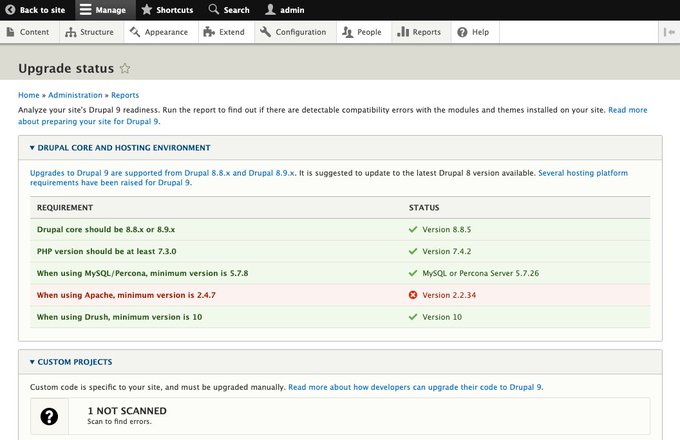Click the Shortcuts star icon
The width and height of the screenshot is (680, 440).
(147, 10)
